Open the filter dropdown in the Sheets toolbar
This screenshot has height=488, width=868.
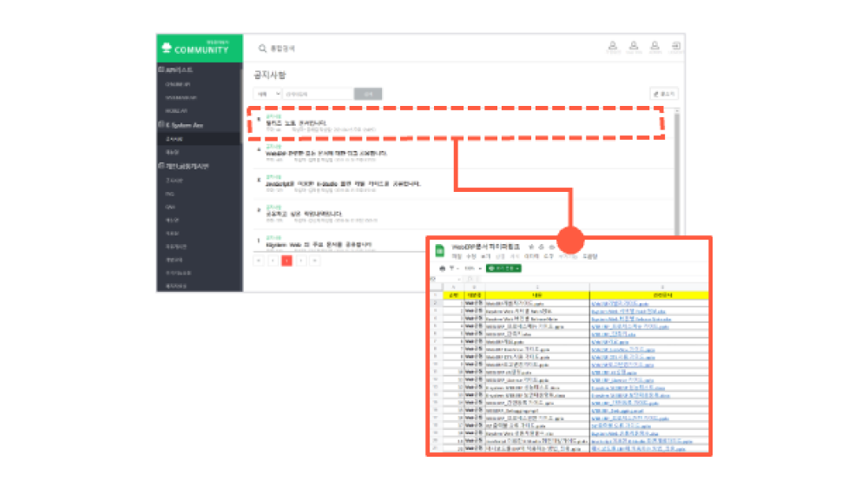(x=453, y=268)
